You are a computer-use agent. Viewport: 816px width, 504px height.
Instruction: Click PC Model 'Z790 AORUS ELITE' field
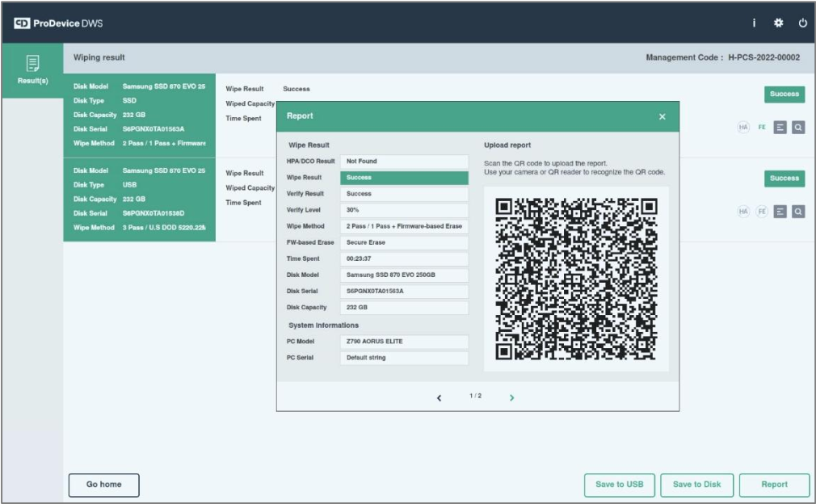pos(404,342)
